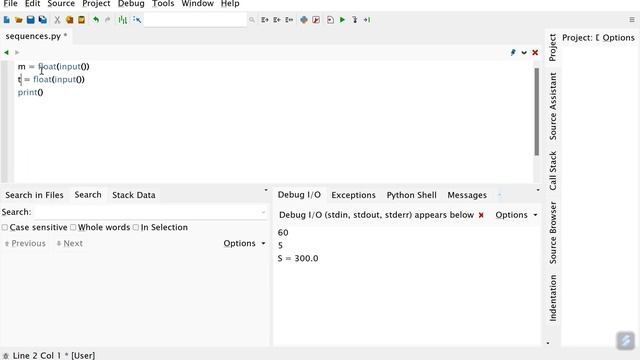This screenshot has height=360, width=640.
Task: Pin the editor with the blue pushpin icon
Action: [513, 52]
